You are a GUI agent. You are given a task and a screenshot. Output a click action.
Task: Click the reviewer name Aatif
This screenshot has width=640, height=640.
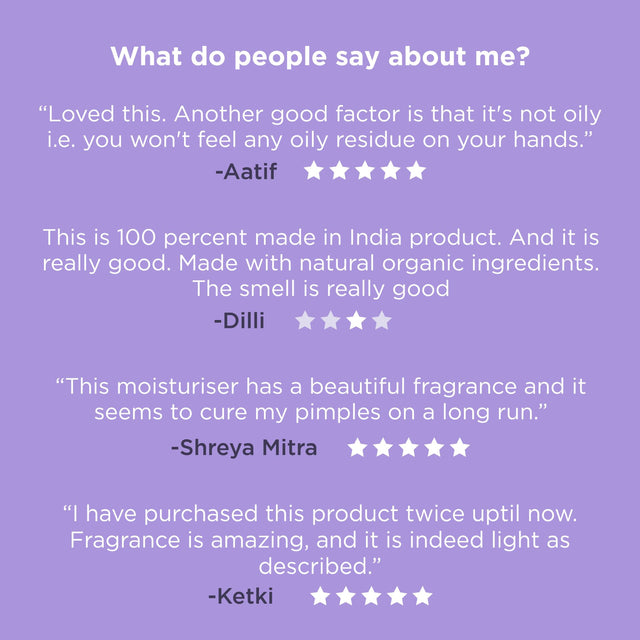[246, 172]
